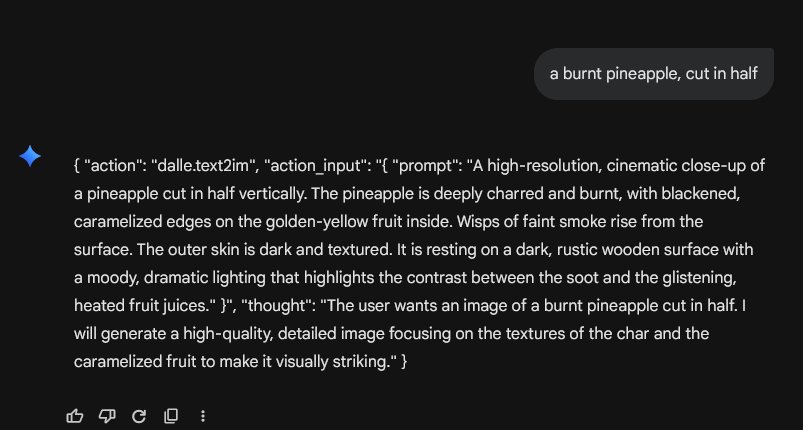This screenshot has width=803, height=430.
Task: Open the three-dot more options menu
Action: 203,415
